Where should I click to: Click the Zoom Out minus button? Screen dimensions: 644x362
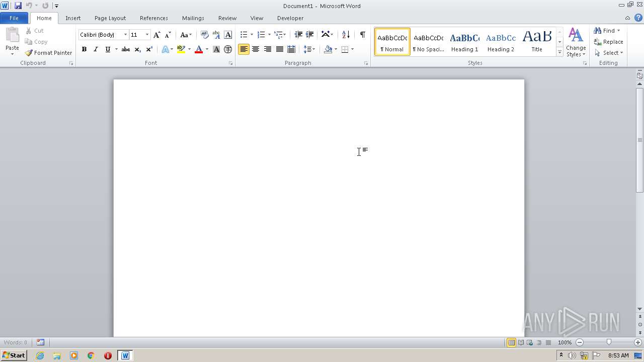(x=580, y=342)
